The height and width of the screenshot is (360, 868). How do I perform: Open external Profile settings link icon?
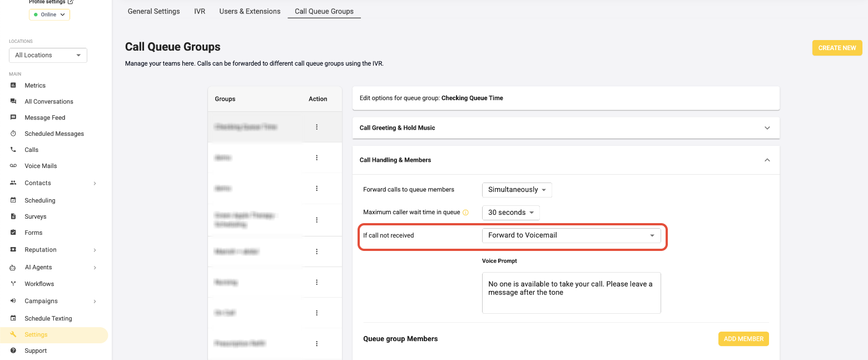click(70, 2)
